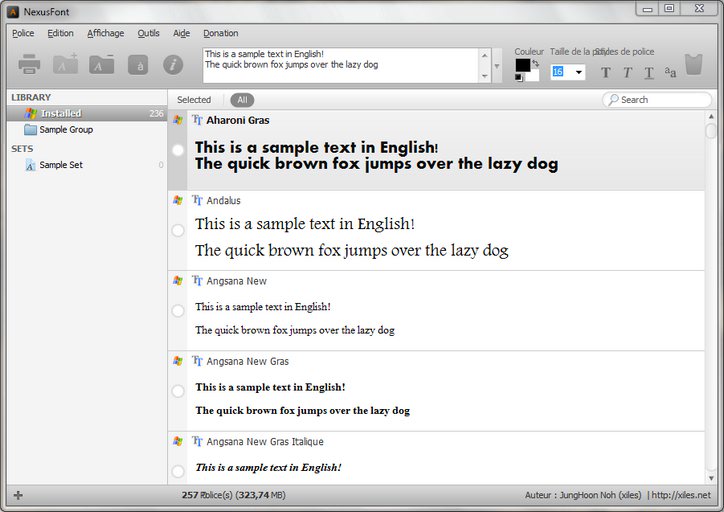The image size is (724, 512).
Task: Click the add font folder icon
Action: (65, 65)
